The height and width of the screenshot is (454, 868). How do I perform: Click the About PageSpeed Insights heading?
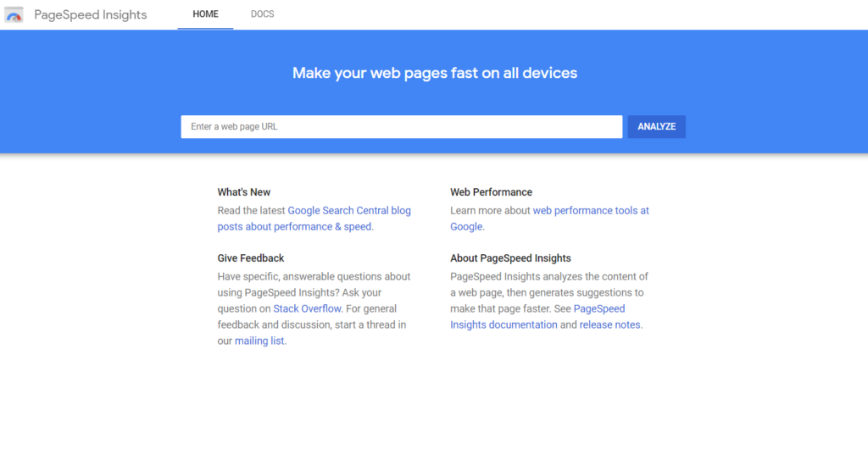(510, 257)
